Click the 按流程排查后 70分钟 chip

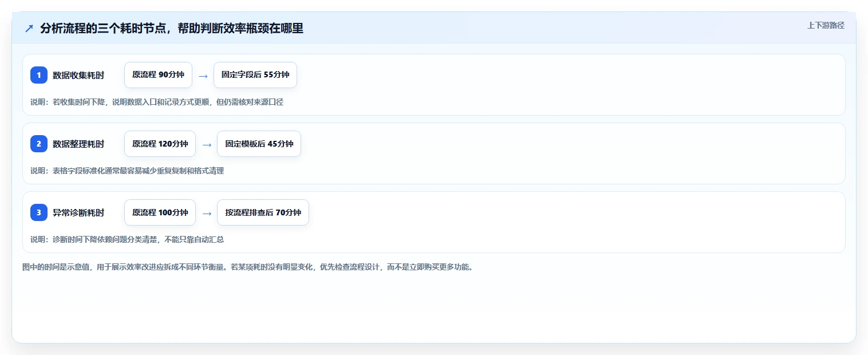(x=263, y=212)
